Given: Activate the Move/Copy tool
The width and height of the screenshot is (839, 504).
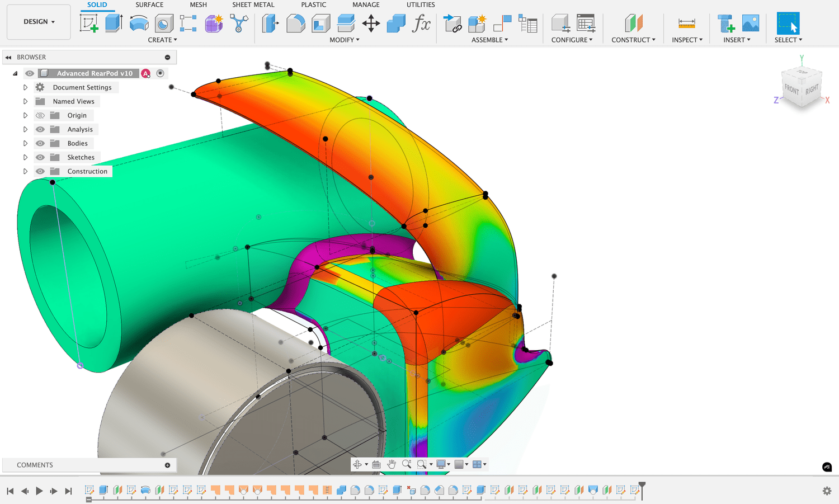Looking at the screenshot, I should point(371,23).
